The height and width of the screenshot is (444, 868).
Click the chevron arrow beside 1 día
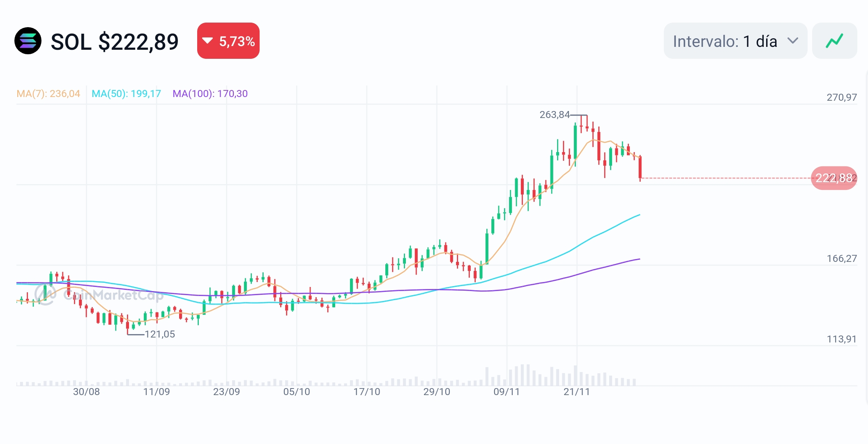coord(792,41)
